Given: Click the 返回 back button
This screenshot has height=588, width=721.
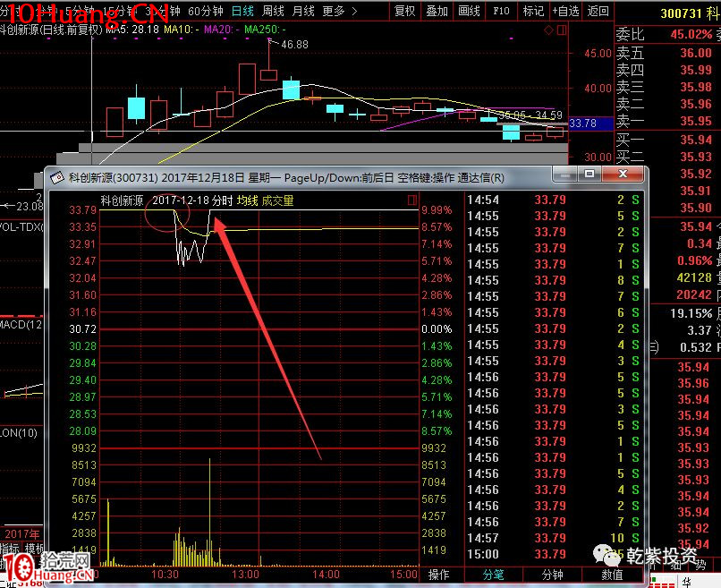Looking at the screenshot, I should pos(598,11).
